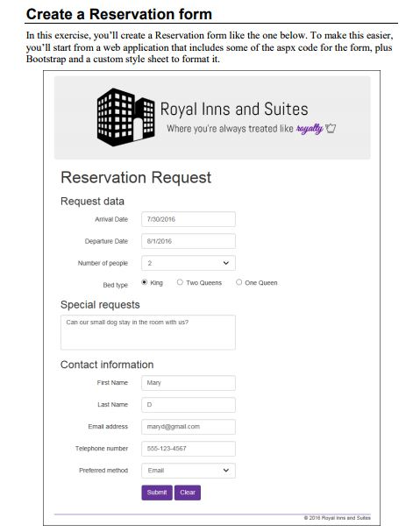This screenshot has width=413, height=532.
Task: Click the First Name input containing Mary
Action: [x=189, y=383]
